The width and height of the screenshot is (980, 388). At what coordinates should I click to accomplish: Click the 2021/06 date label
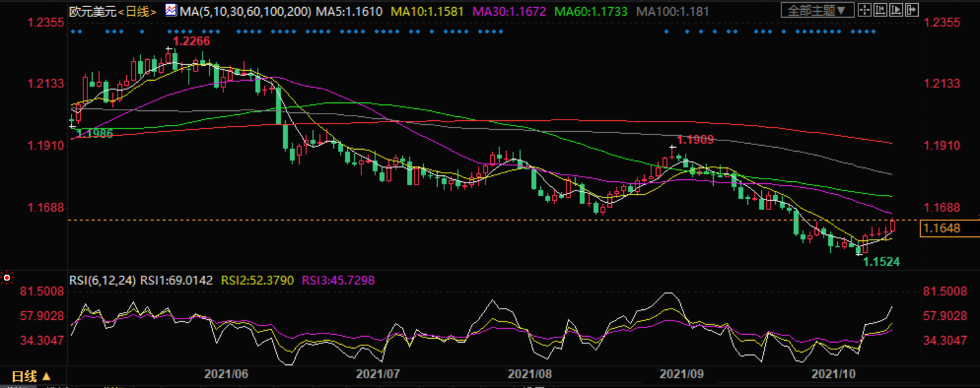click(x=226, y=374)
